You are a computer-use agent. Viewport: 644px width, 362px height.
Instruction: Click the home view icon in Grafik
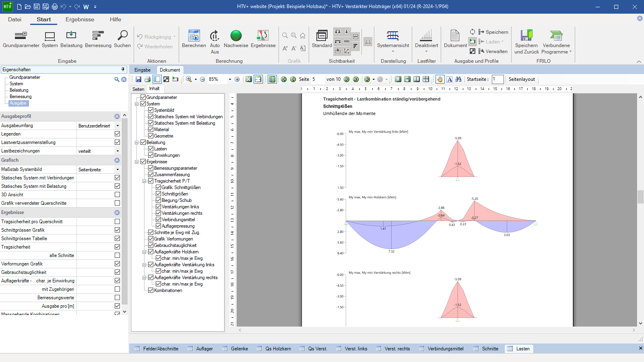pos(303,35)
